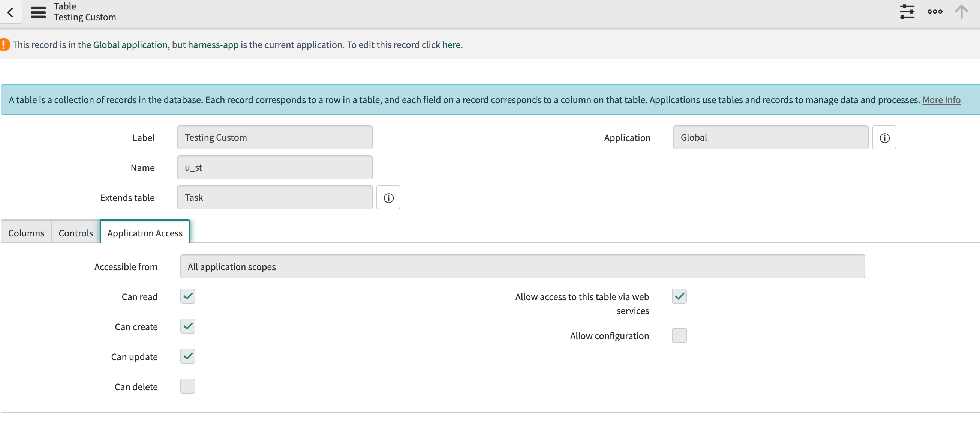Open the hamburger context menu icon

[38, 12]
